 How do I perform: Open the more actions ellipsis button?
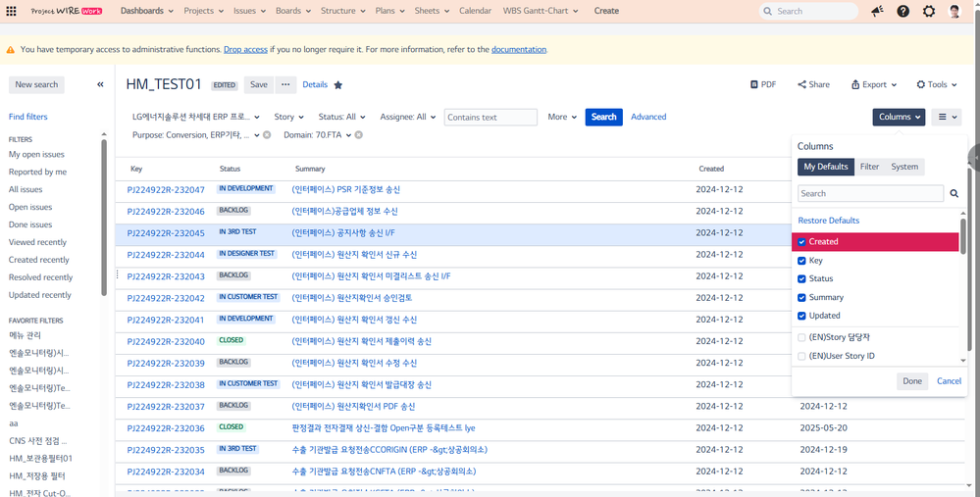click(x=285, y=85)
